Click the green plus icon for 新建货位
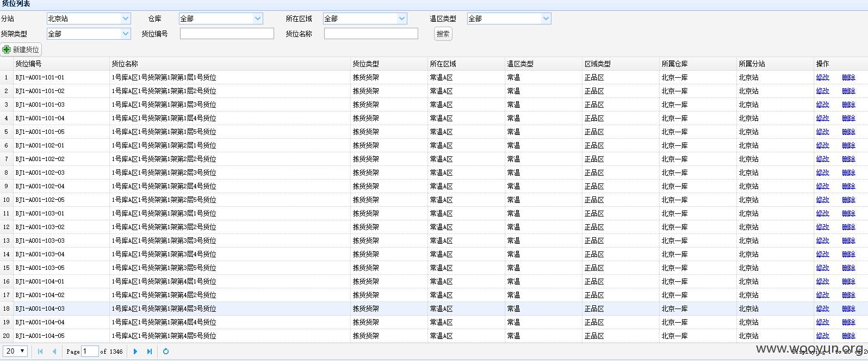 click(7, 50)
